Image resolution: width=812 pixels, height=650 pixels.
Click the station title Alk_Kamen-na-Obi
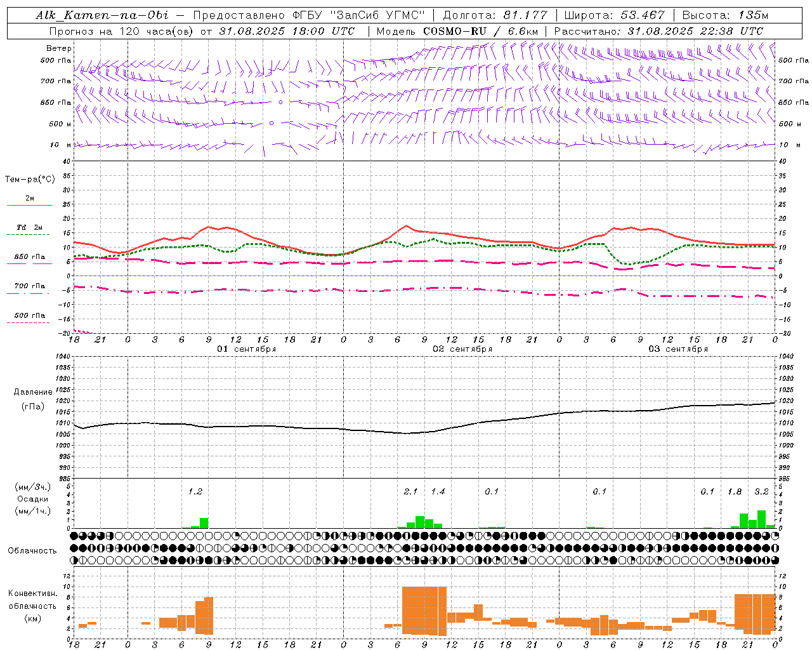[x=102, y=15]
